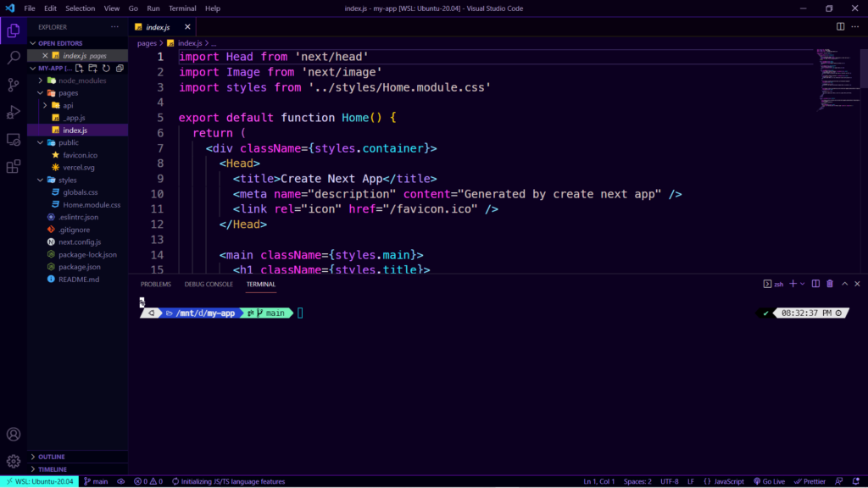The image size is (868, 488).
Task: Click the WSL: Ubuntu-20.04 remote indicator
Action: (39, 481)
